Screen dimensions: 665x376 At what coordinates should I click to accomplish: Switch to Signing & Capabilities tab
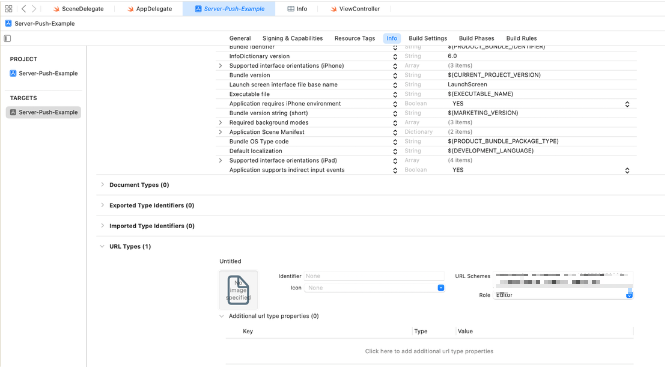pyautogui.click(x=293, y=38)
